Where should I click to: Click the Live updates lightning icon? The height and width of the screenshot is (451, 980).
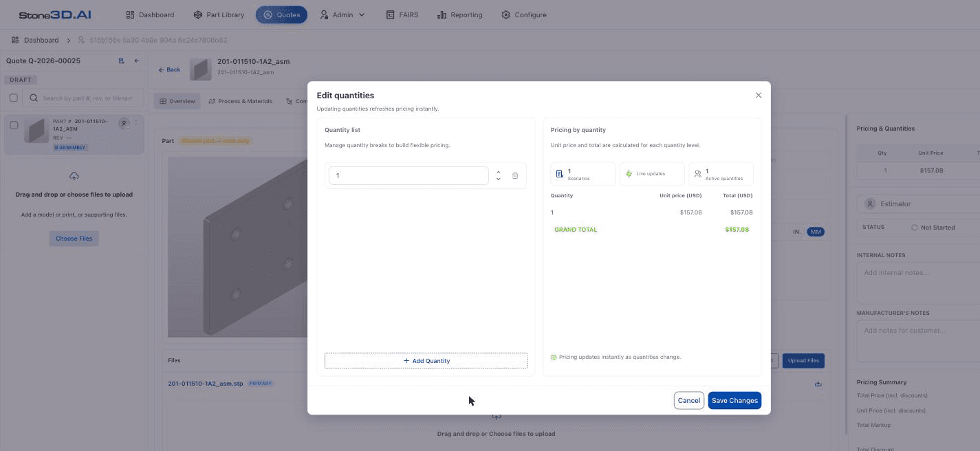point(629,174)
